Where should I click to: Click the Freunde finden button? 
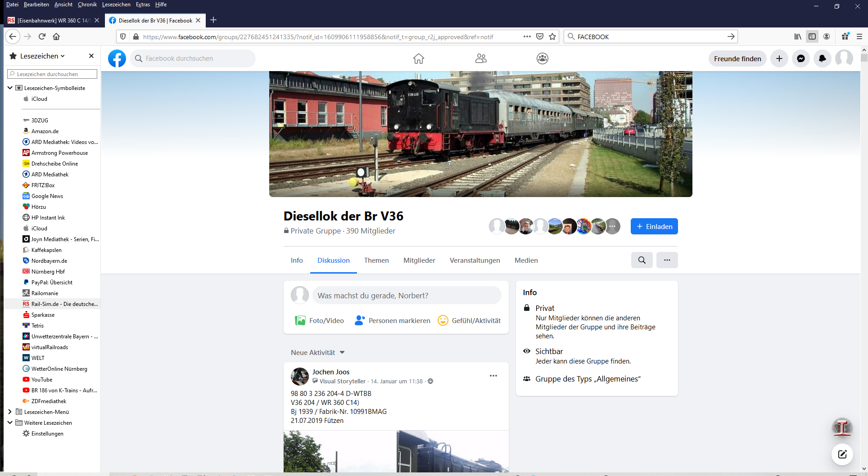click(x=737, y=58)
